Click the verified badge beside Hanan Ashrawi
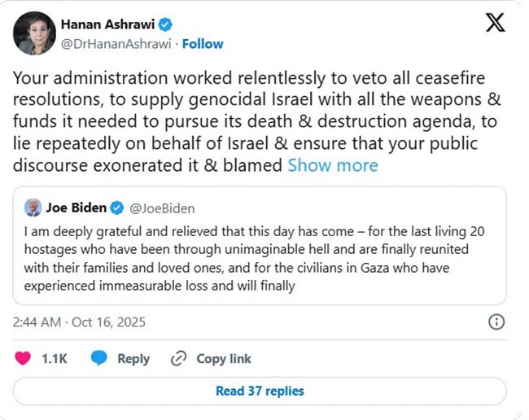The image size is (529, 420). 165,24
